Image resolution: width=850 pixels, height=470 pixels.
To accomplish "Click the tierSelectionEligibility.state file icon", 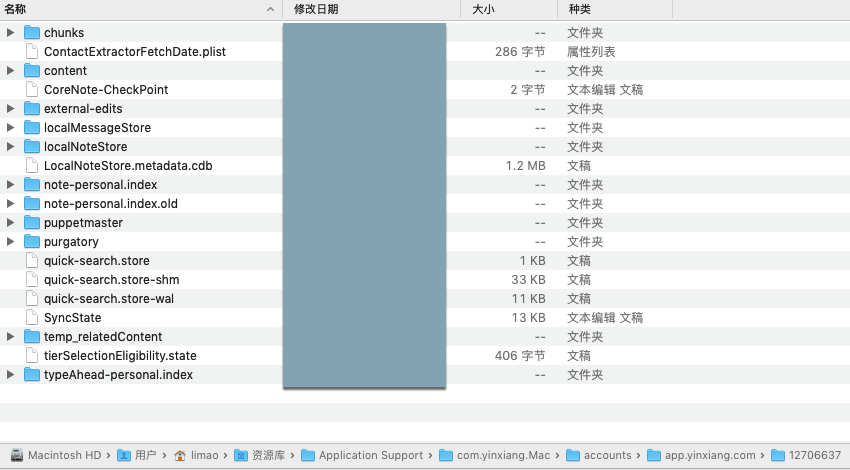I will pyautogui.click(x=32, y=356).
